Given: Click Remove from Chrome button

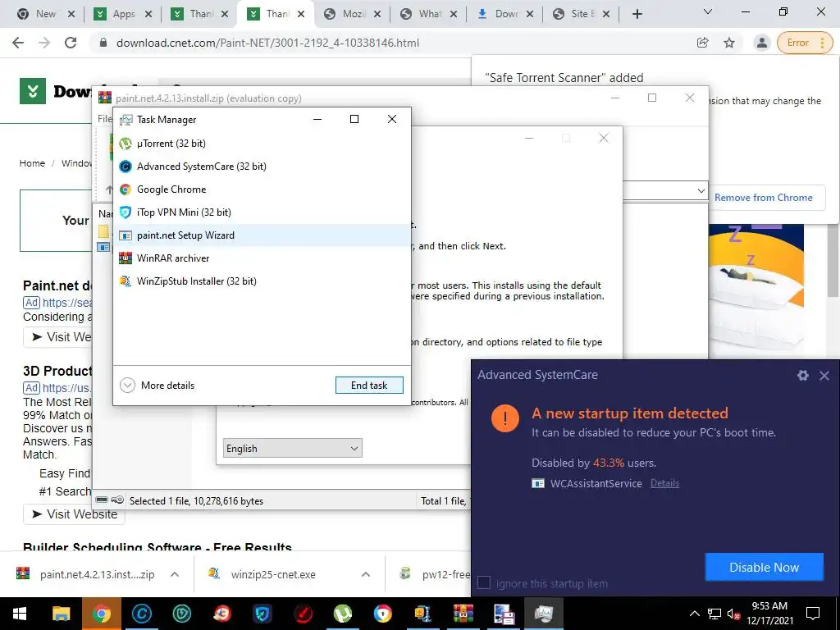Looking at the screenshot, I should point(764,198).
